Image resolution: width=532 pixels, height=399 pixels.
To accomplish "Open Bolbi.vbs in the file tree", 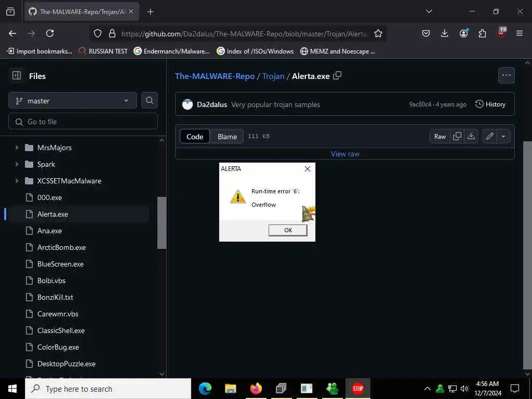I will coord(51,281).
